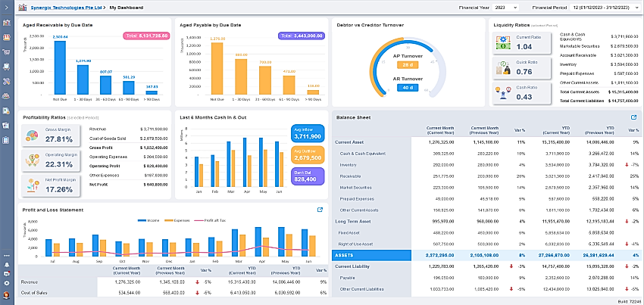
Task: Click the Net Profit Margin plant icon
Action: [32, 185]
